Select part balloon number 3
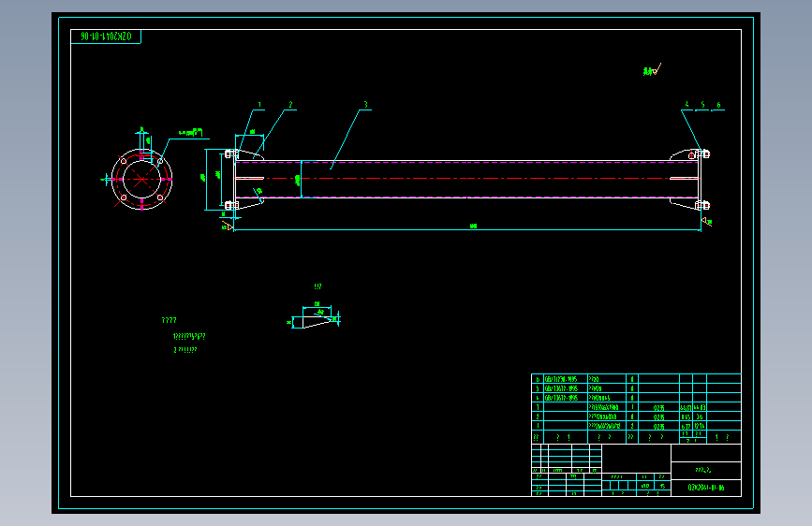The width and height of the screenshot is (812, 526). (365, 105)
